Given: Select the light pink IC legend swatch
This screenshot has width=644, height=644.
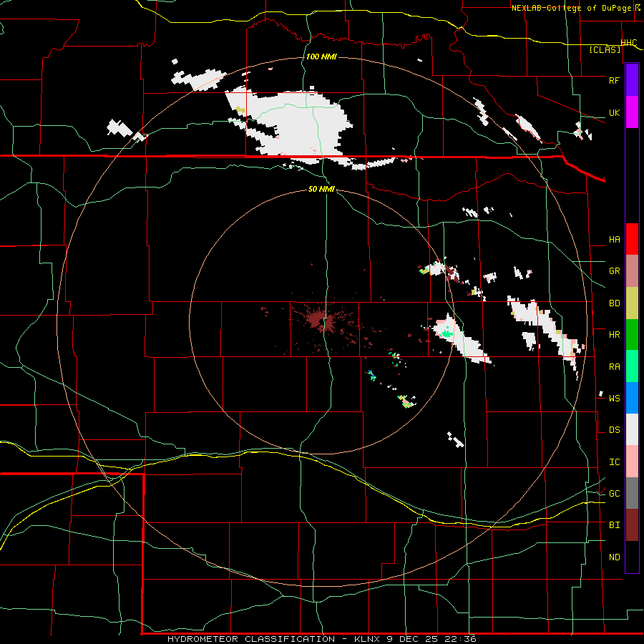Looking at the screenshot, I should (632, 462).
